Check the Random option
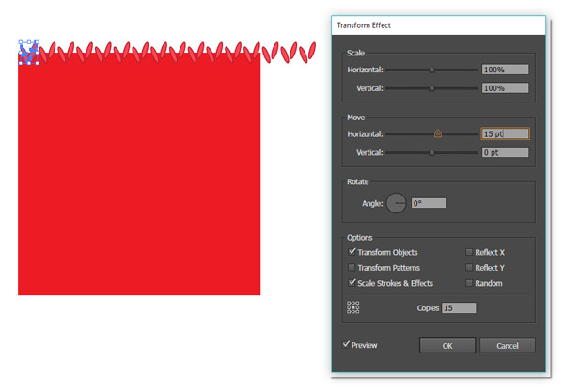The image size is (564, 392). click(x=469, y=283)
